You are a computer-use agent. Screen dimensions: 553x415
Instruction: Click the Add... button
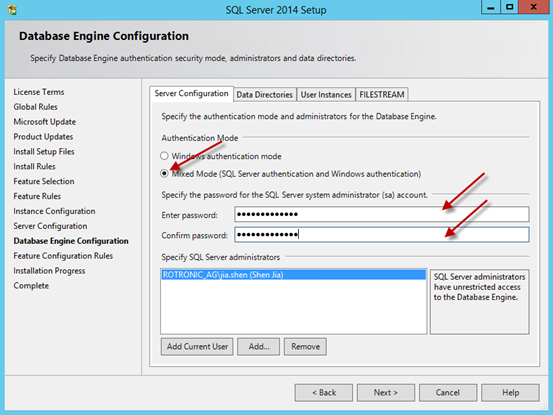pos(259,347)
